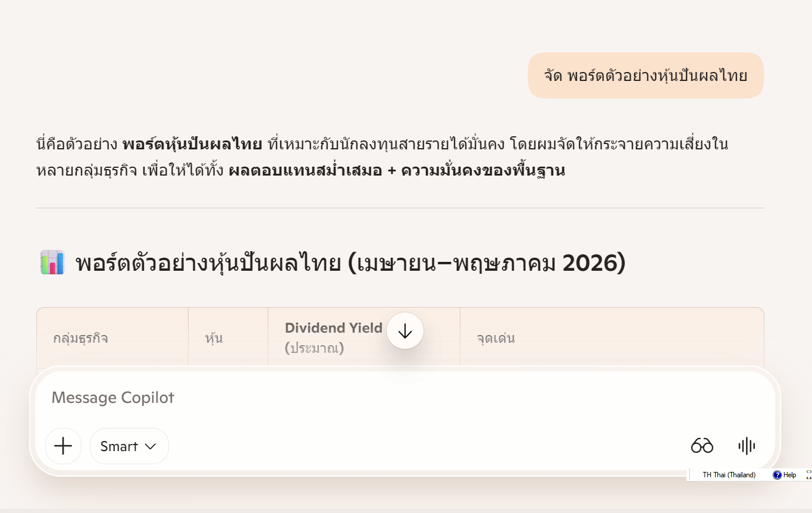Click the จุดเด่น column header
The image size is (812, 513).
[496, 339]
